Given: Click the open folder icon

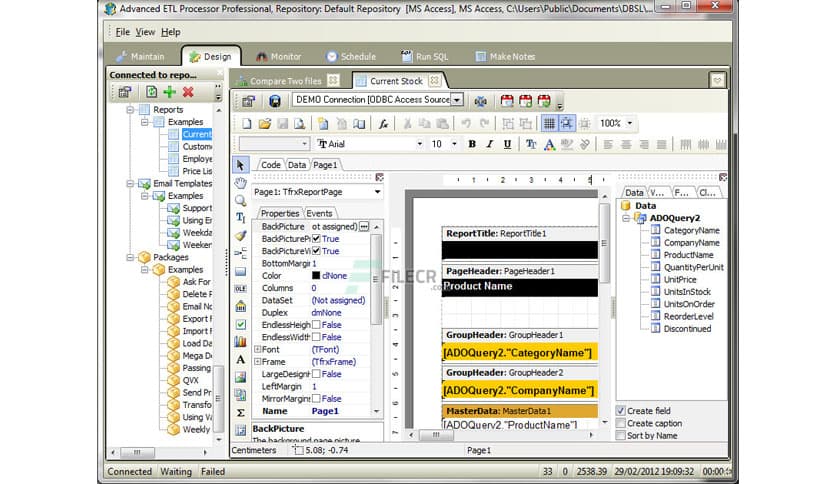Looking at the screenshot, I should (x=264, y=124).
